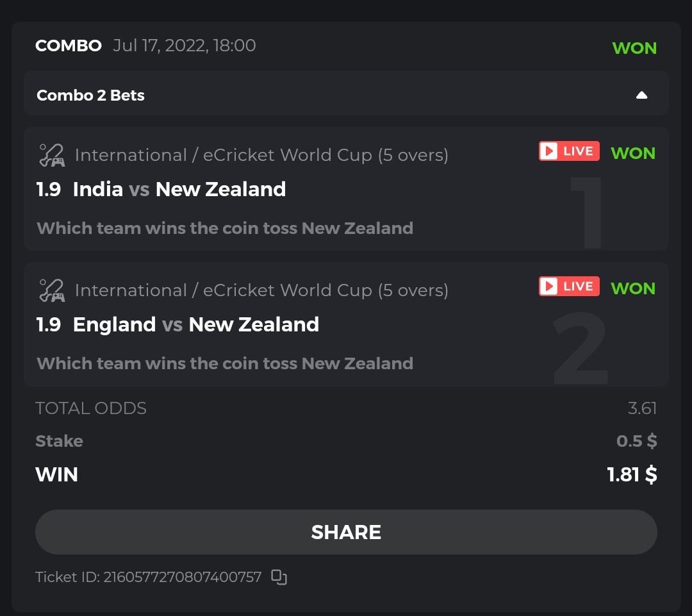Click the WON status at the ticket top
692x616 pixels.
(634, 48)
